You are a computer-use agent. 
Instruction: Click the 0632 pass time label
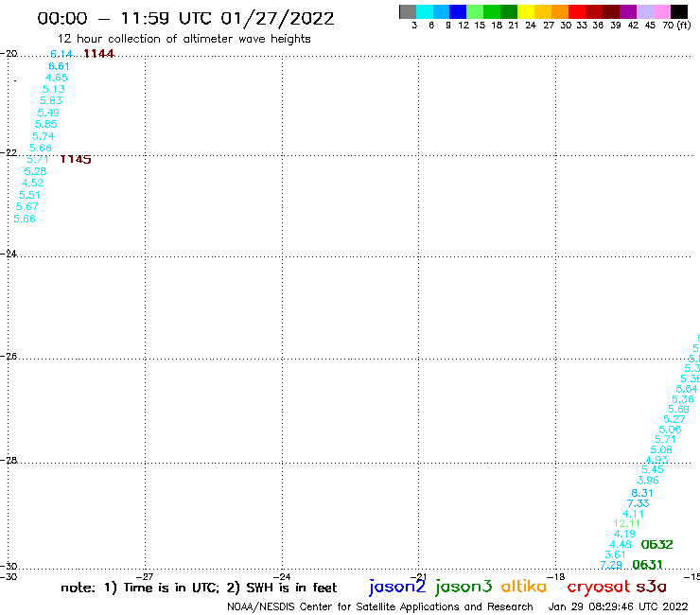(x=656, y=544)
